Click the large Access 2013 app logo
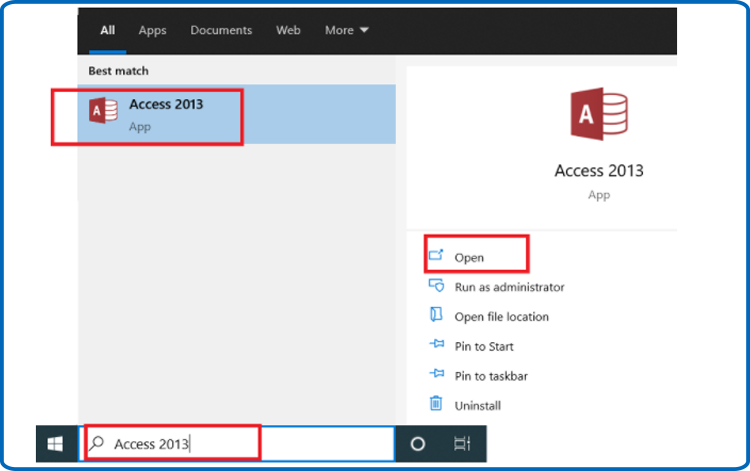 click(599, 114)
